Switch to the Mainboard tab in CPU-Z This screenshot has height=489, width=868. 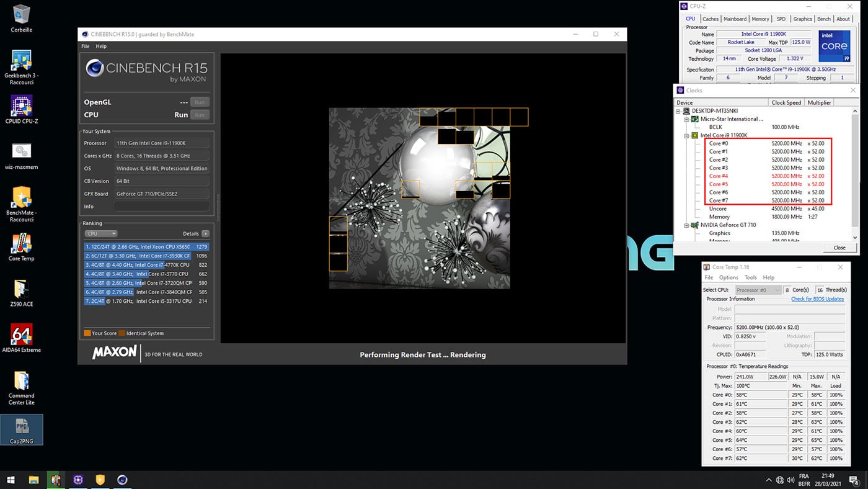point(735,19)
